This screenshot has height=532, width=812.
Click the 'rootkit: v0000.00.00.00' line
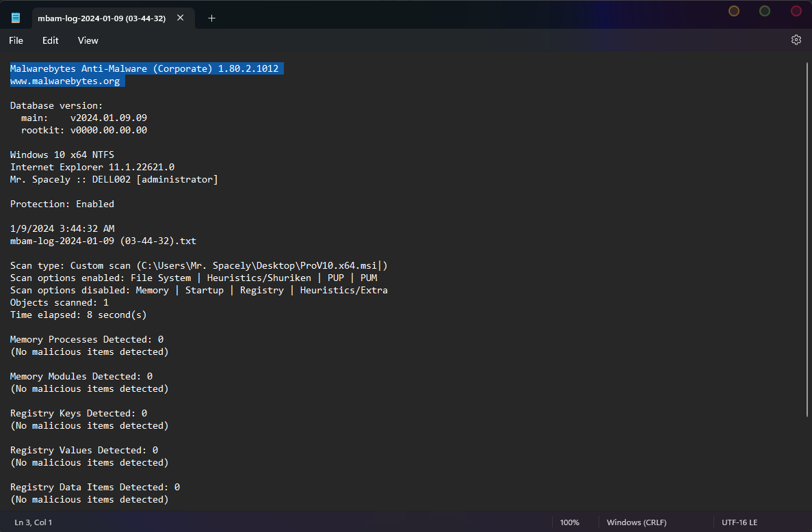pos(84,131)
